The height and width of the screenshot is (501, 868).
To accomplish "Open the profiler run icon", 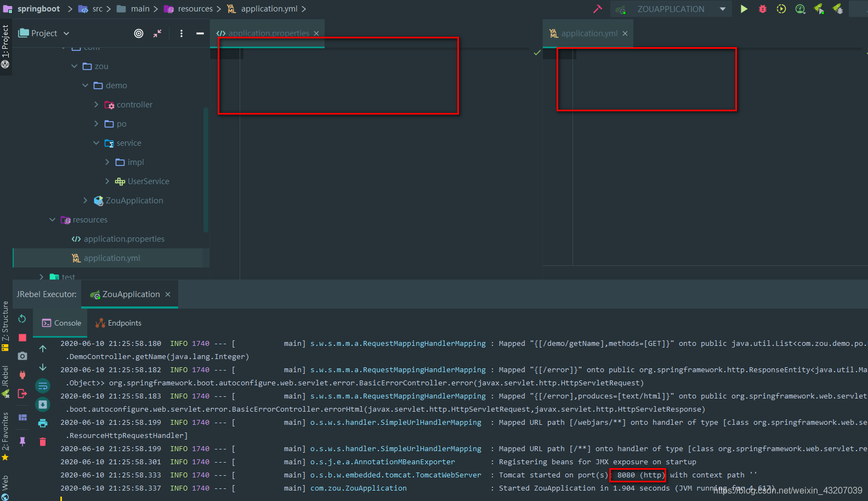I will (800, 9).
